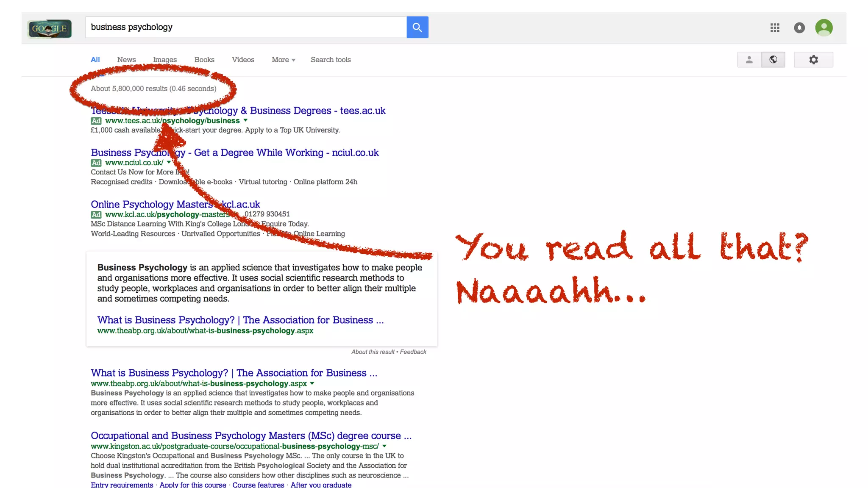
Task: Click About this result
Action: point(373,352)
